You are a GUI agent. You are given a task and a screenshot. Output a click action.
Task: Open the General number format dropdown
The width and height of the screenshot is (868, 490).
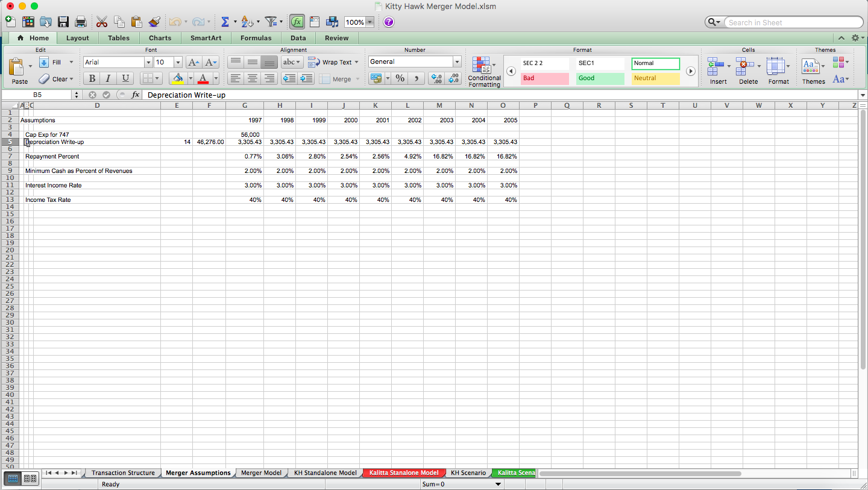(x=456, y=61)
